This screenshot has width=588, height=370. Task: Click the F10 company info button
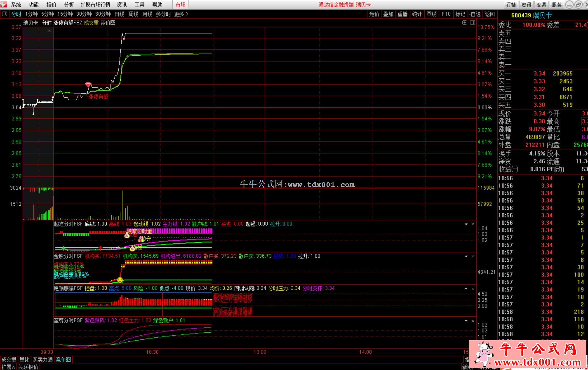click(x=446, y=14)
